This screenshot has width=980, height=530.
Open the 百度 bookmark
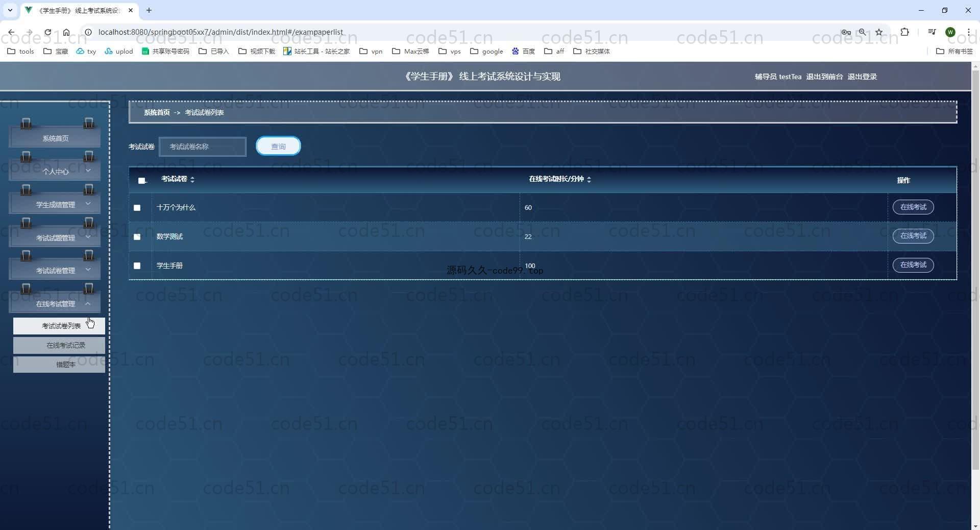click(x=523, y=51)
